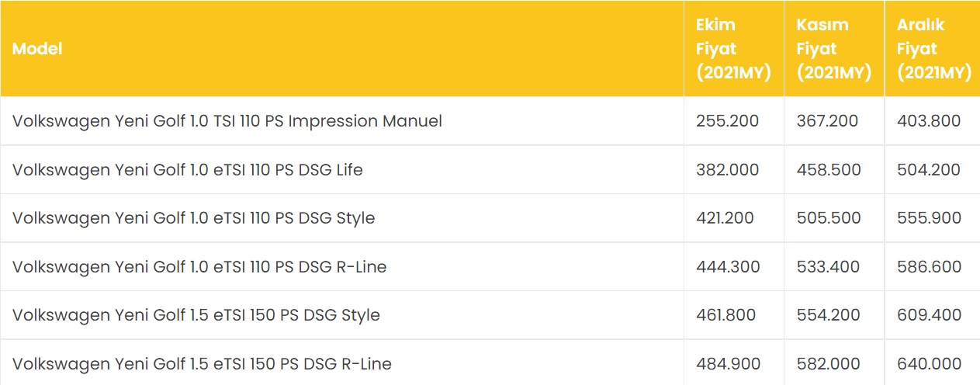Image resolution: width=980 pixels, height=385 pixels.
Task: Click the 255.200 Ekim price cell
Action: pyautogui.click(x=727, y=121)
